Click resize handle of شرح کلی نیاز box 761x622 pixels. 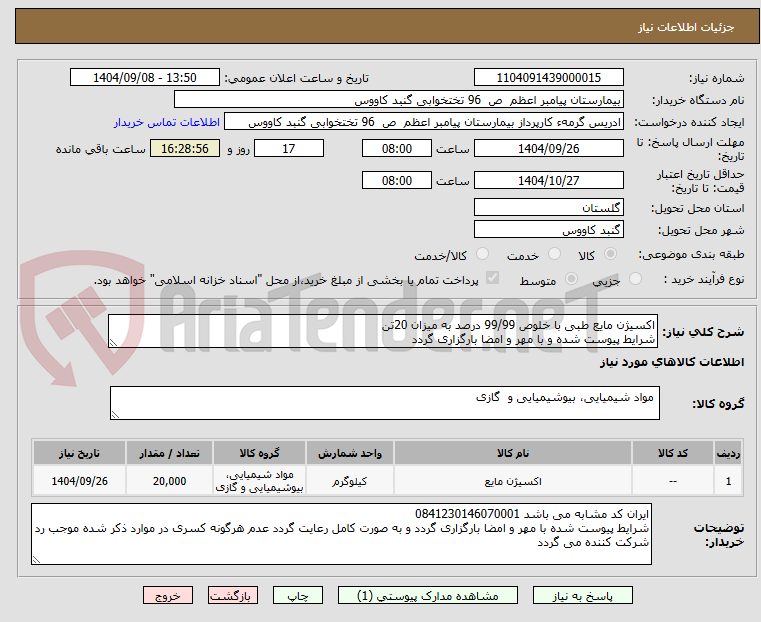(x=114, y=343)
